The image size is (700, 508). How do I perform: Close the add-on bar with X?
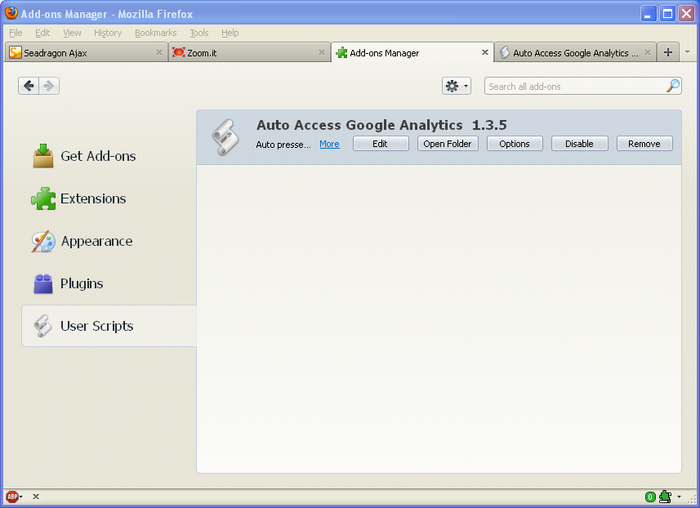36,496
